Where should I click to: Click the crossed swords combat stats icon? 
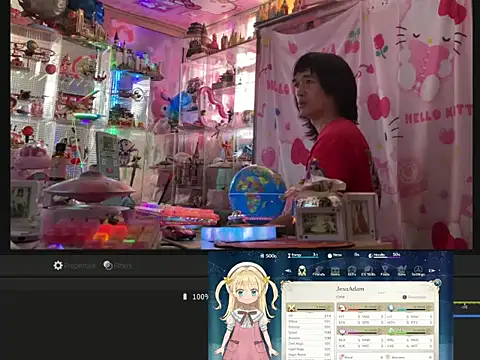click(x=292, y=307)
